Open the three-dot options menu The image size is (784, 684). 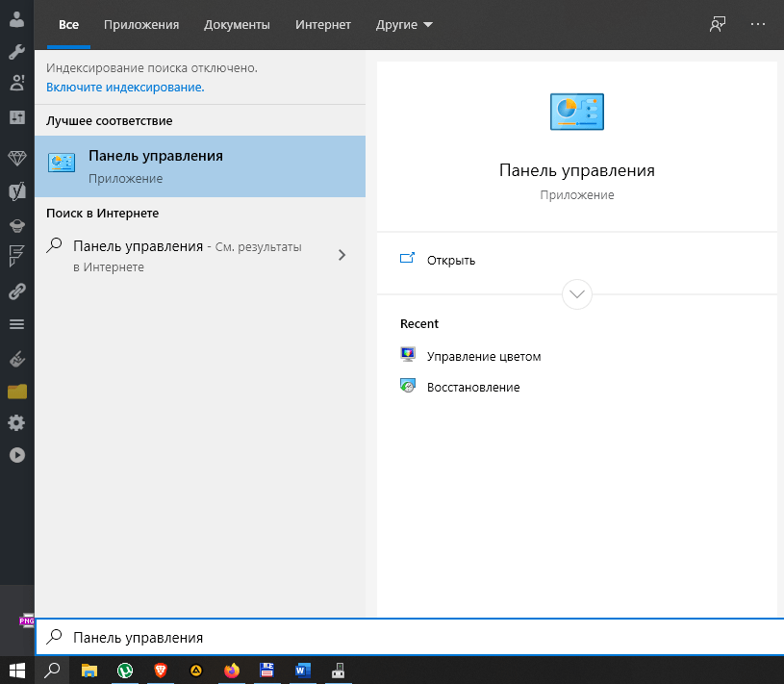point(759,24)
